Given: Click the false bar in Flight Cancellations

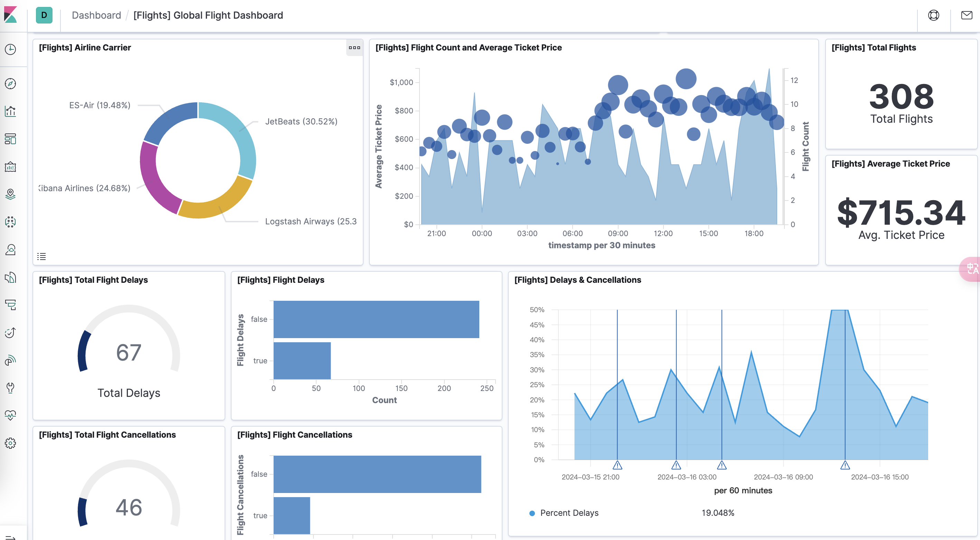Looking at the screenshot, I should click(377, 474).
